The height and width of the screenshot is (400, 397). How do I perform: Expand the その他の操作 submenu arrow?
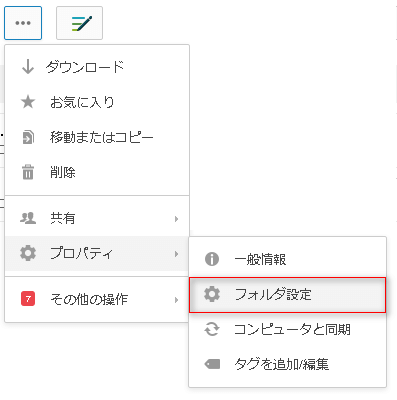click(x=176, y=300)
